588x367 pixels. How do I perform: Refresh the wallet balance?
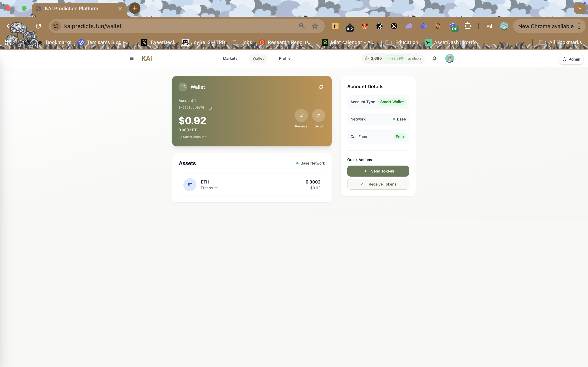coord(321,87)
